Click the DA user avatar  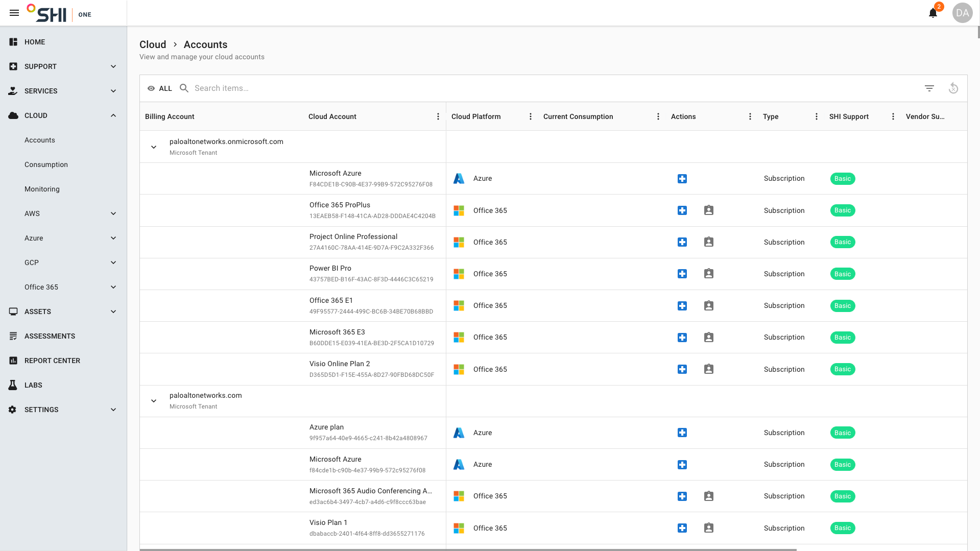pyautogui.click(x=962, y=13)
